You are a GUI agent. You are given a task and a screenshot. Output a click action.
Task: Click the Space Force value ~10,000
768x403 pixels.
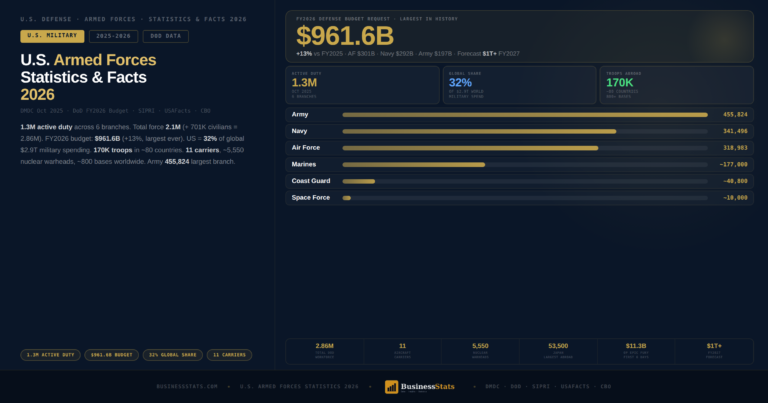(735, 198)
